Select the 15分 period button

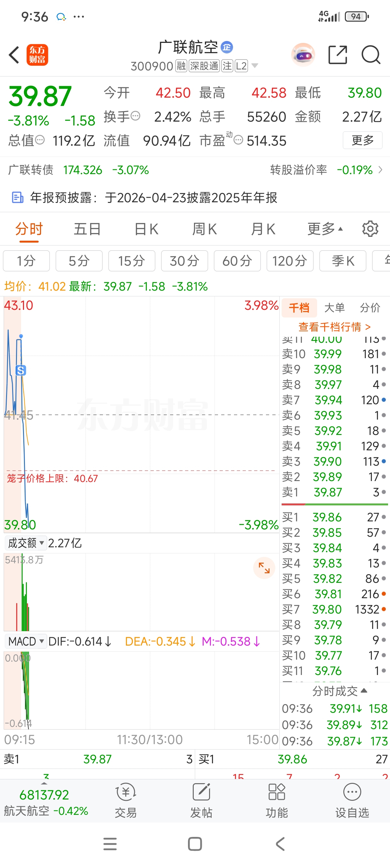[132, 261]
